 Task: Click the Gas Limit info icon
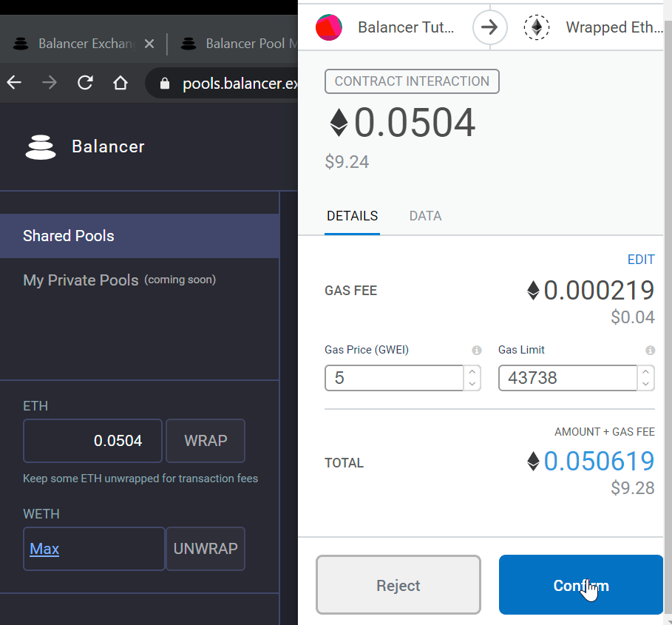(650, 351)
